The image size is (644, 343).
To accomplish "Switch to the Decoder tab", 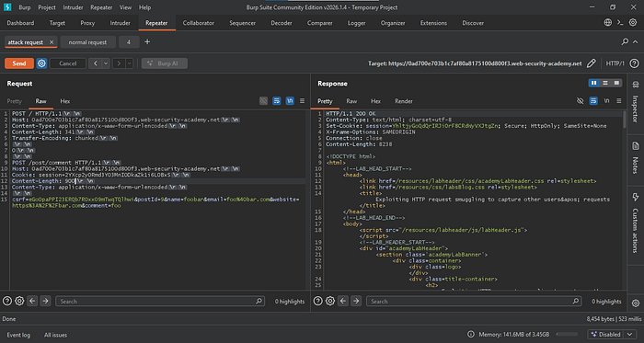I will pyautogui.click(x=282, y=23).
